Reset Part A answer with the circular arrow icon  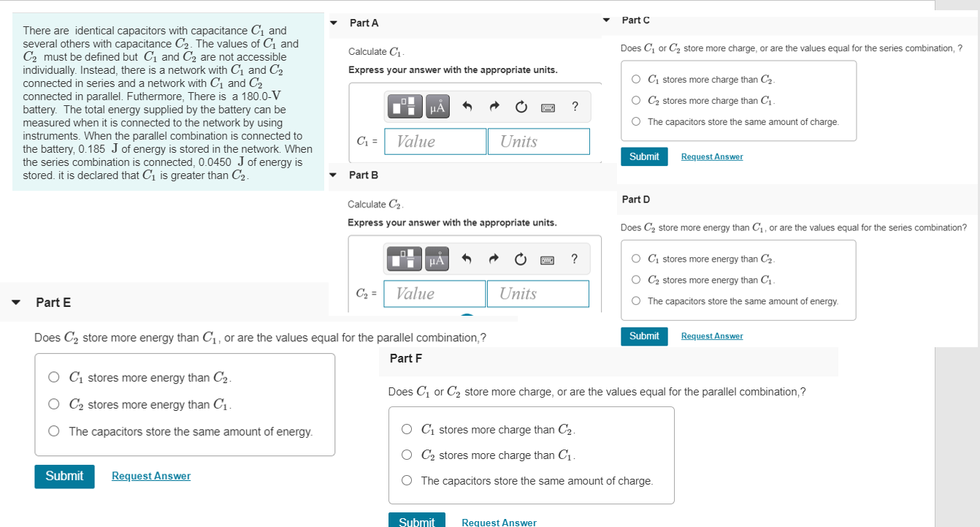tap(521, 106)
